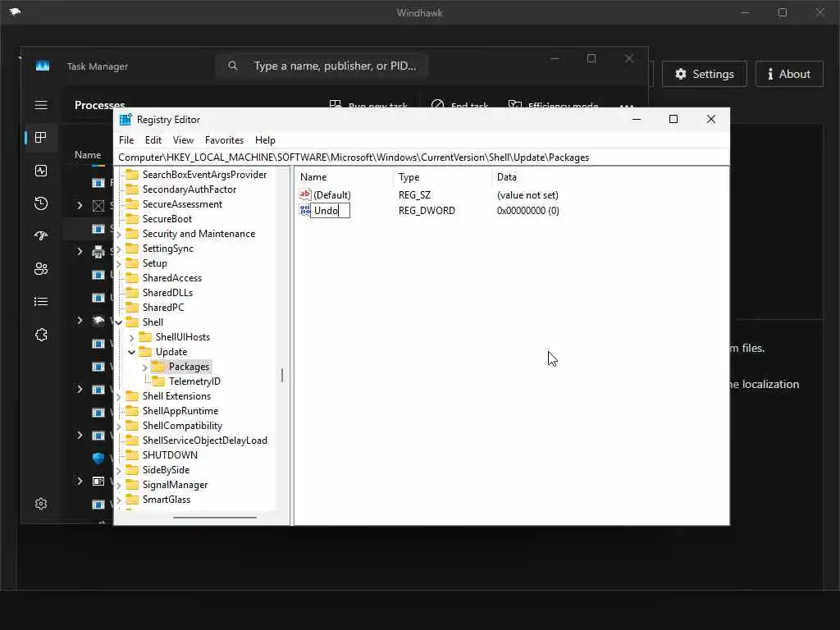Click the DWORD value icon beside Undo
Image resolution: width=840 pixels, height=630 pixels.
click(x=305, y=210)
